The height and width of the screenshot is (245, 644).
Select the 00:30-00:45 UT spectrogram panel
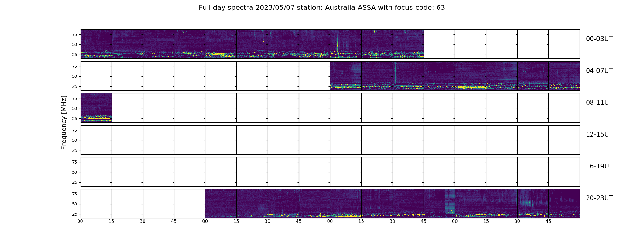point(159,44)
